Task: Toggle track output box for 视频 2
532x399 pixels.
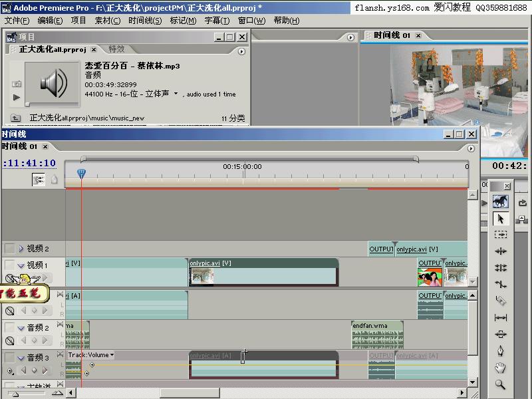Action: coord(9,249)
